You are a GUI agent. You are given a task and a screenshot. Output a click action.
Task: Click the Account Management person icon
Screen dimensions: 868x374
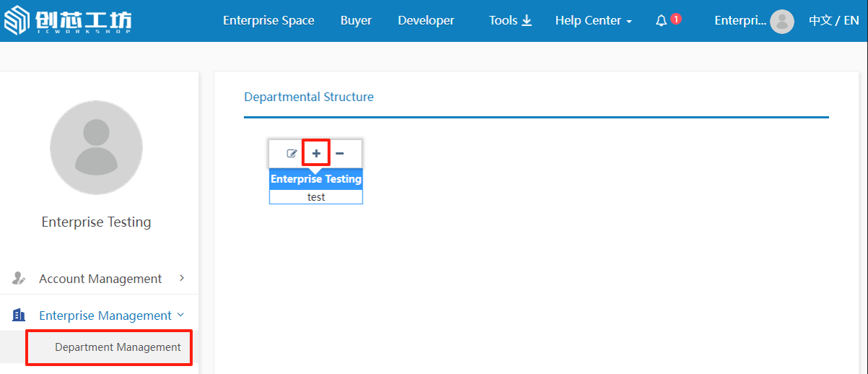pos(19,279)
